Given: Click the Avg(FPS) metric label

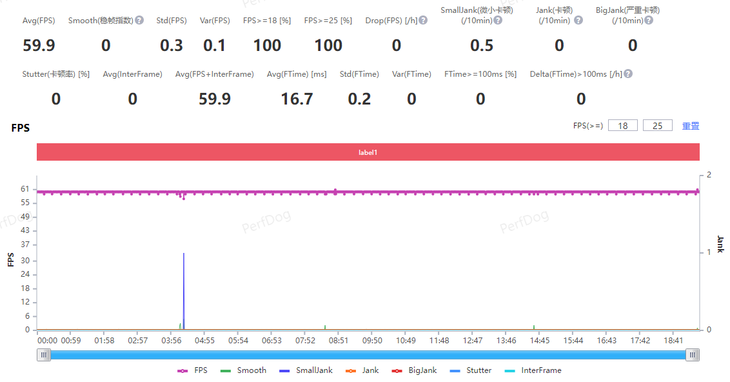Looking at the screenshot, I should pos(39,20).
